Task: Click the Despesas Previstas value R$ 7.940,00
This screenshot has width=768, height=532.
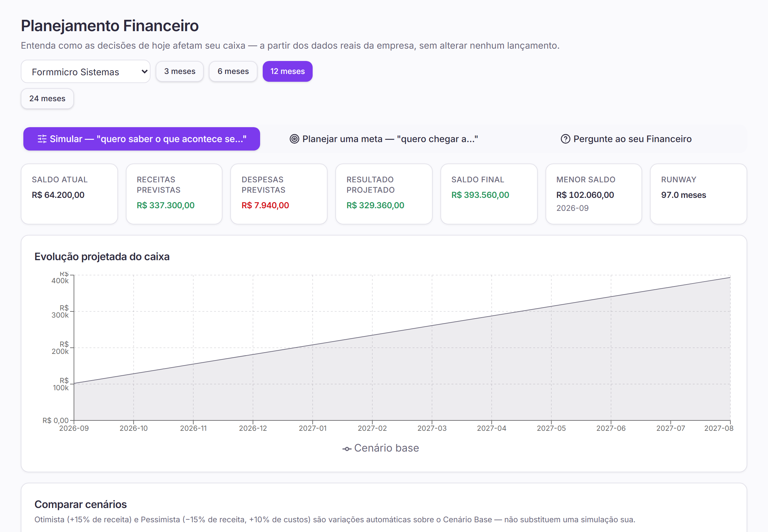Action: (265, 205)
